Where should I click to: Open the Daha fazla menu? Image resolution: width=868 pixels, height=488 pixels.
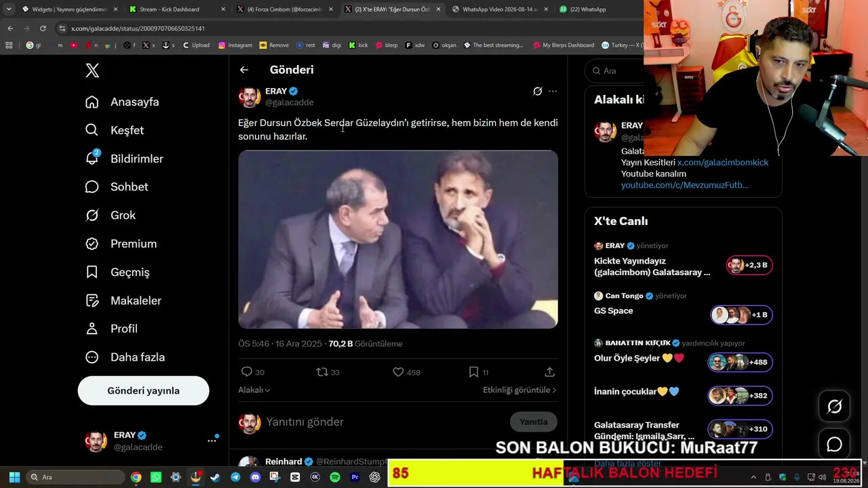tap(125, 357)
